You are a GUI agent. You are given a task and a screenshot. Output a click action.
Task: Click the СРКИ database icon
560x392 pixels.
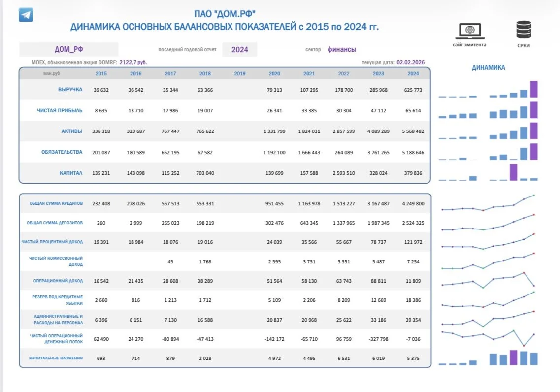[x=524, y=30]
